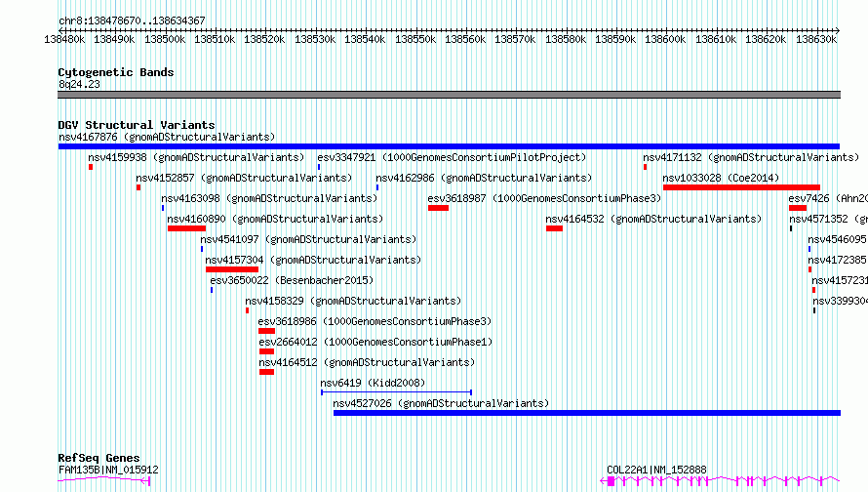Screen dimensions: 868x492
Task: Click the red nsv1033028 Coe2014 bar
Action: click(x=741, y=187)
